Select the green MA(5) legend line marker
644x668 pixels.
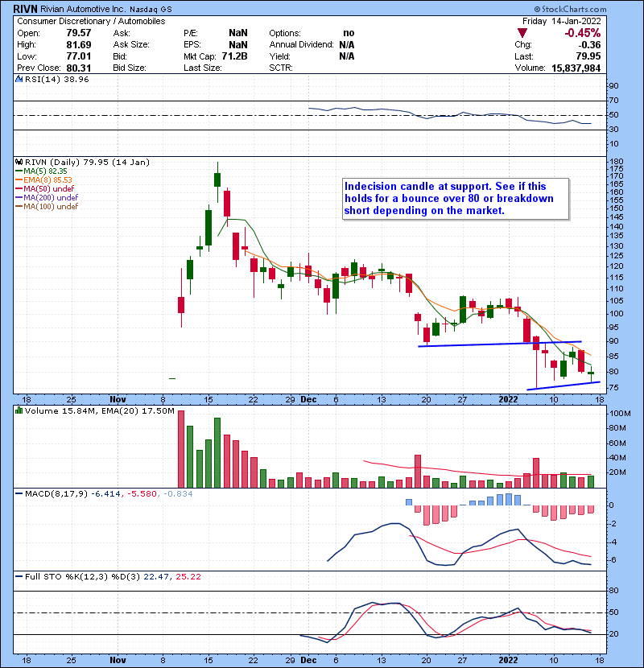tap(19, 171)
